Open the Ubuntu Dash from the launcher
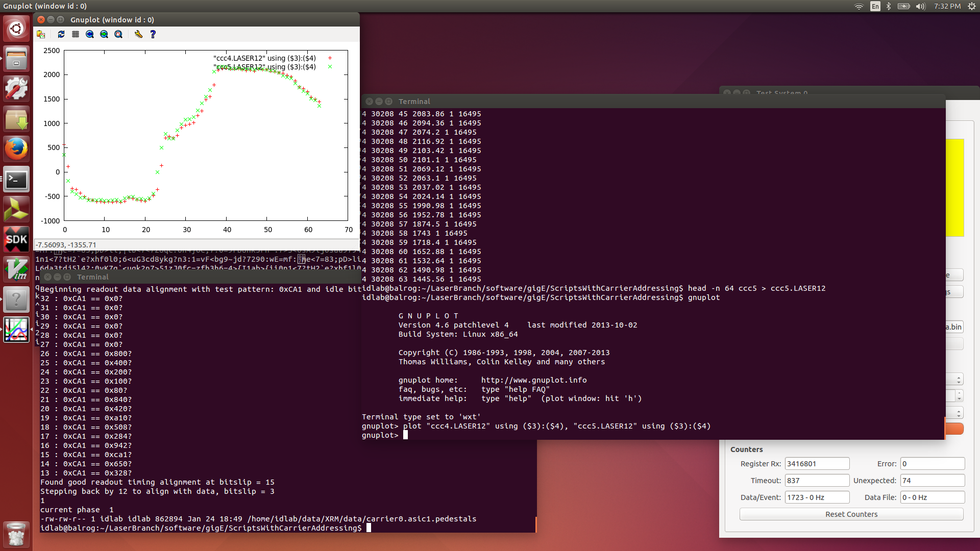 (16, 29)
